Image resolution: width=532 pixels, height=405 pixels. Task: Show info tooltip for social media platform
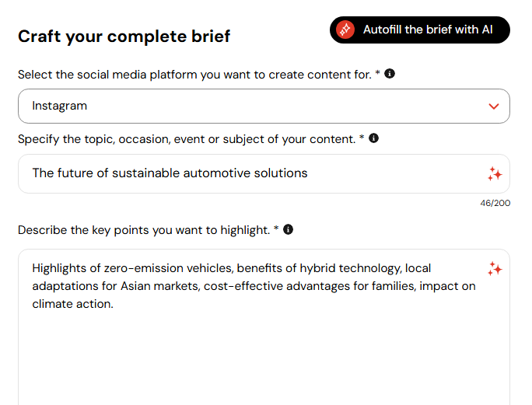tap(390, 74)
